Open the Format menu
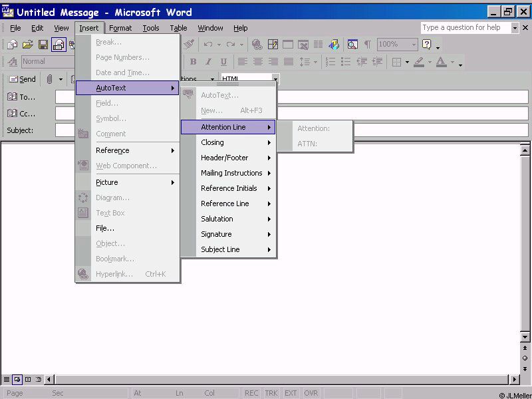The height and width of the screenshot is (399, 532). coord(120,28)
